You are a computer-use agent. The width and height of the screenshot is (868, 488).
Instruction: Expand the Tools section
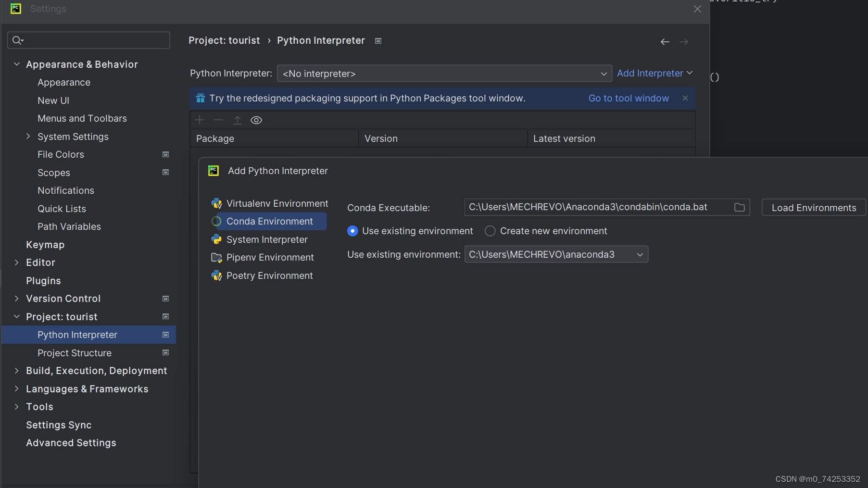[x=17, y=407]
